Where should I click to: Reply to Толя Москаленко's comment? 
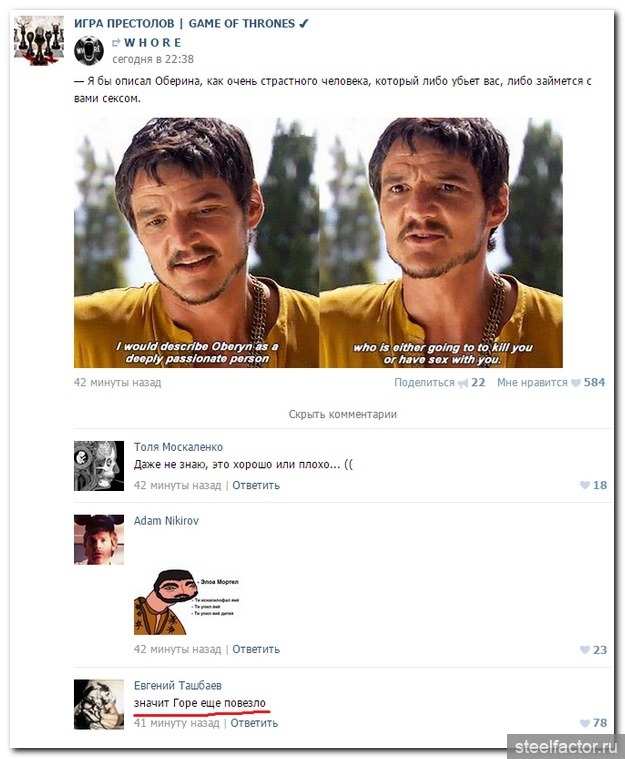pyautogui.click(x=256, y=485)
